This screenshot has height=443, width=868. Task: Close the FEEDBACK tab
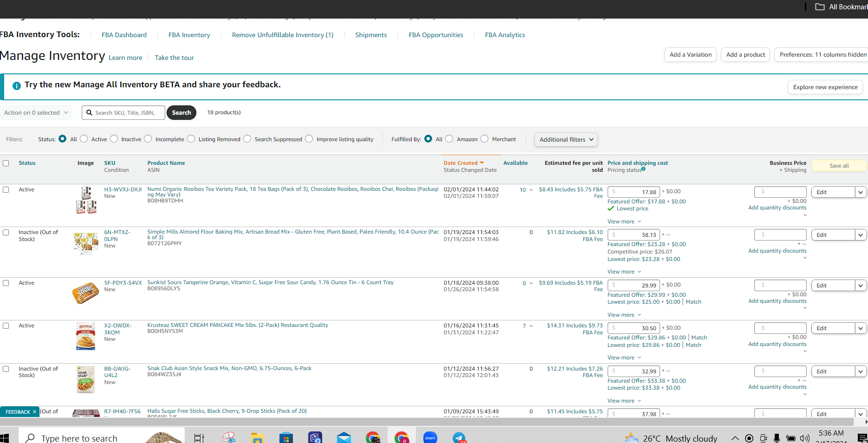[34, 412]
